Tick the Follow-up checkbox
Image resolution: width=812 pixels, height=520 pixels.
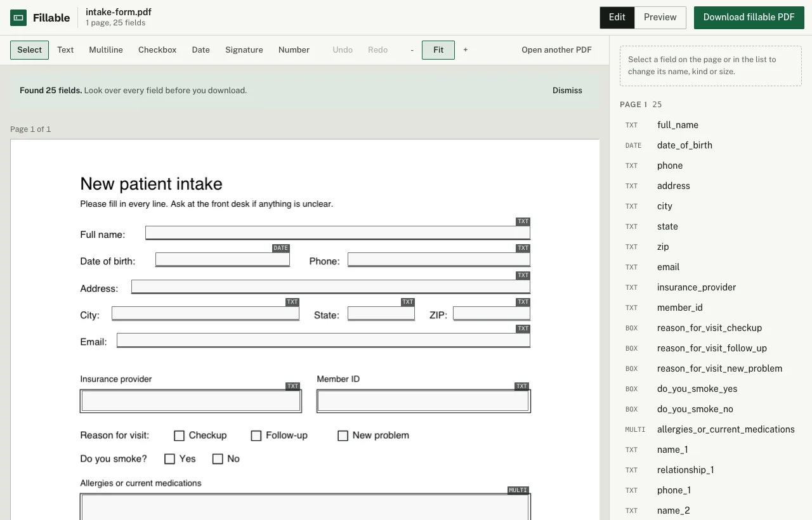click(256, 436)
